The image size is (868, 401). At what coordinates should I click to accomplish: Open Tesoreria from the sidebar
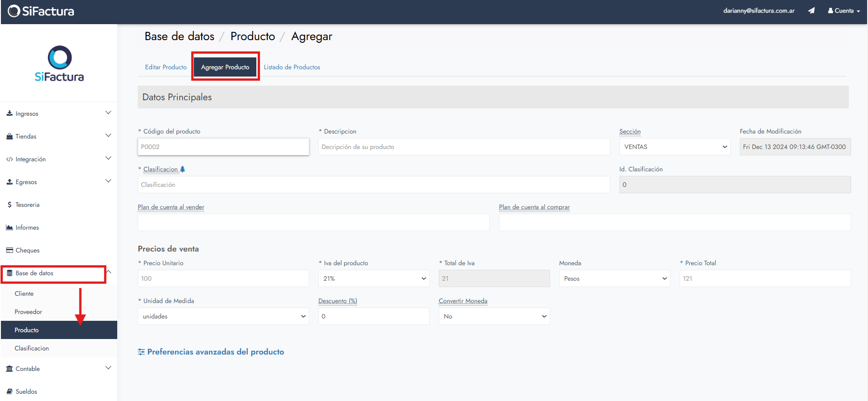pyautogui.click(x=27, y=205)
